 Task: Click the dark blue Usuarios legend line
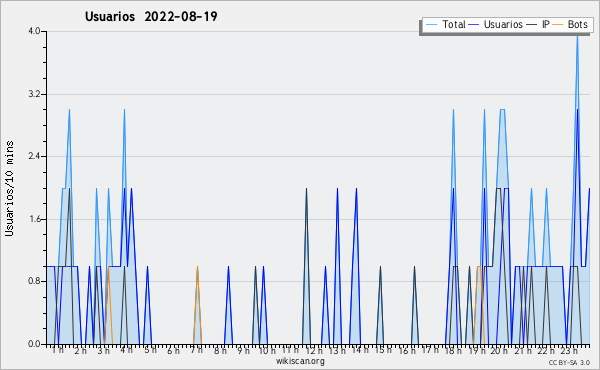(x=474, y=25)
